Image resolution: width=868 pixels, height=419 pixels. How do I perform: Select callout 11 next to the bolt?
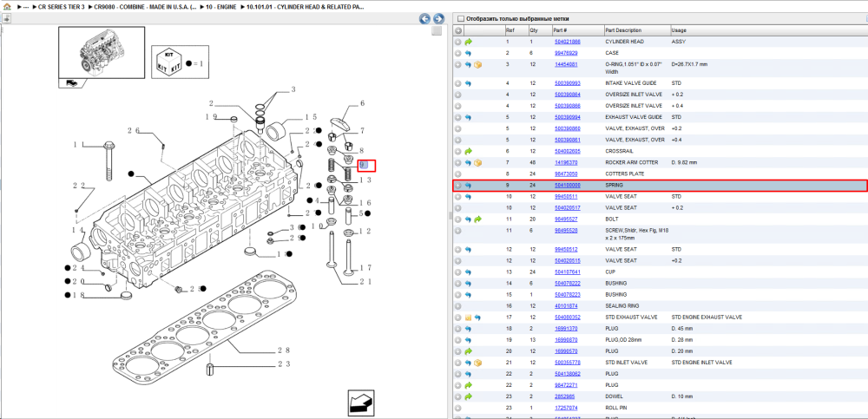coord(80,145)
